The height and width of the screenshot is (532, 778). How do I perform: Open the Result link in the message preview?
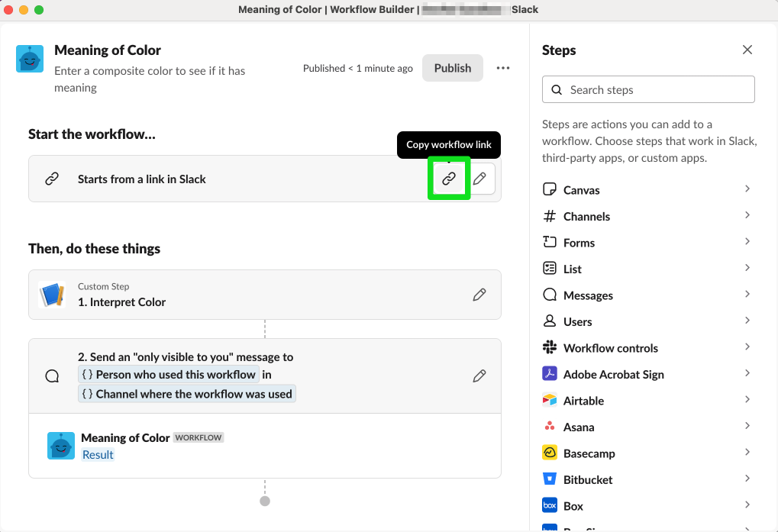point(98,454)
